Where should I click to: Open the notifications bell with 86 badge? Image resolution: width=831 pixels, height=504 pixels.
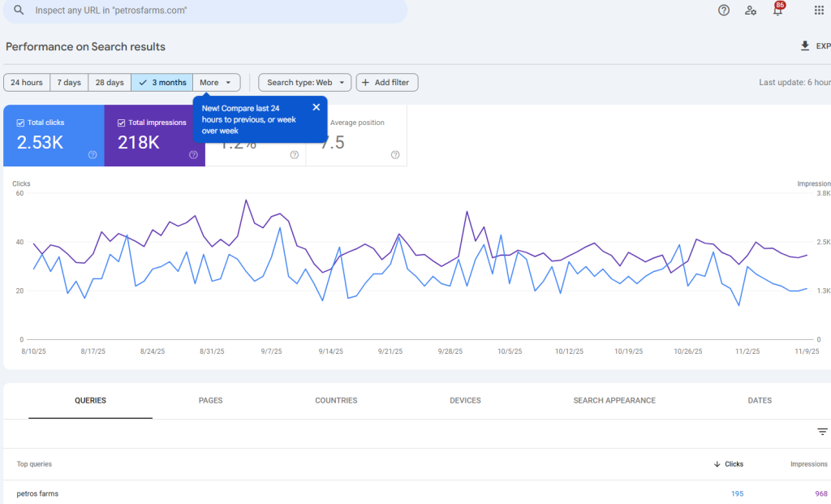pyautogui.click(x=777, y=11)
